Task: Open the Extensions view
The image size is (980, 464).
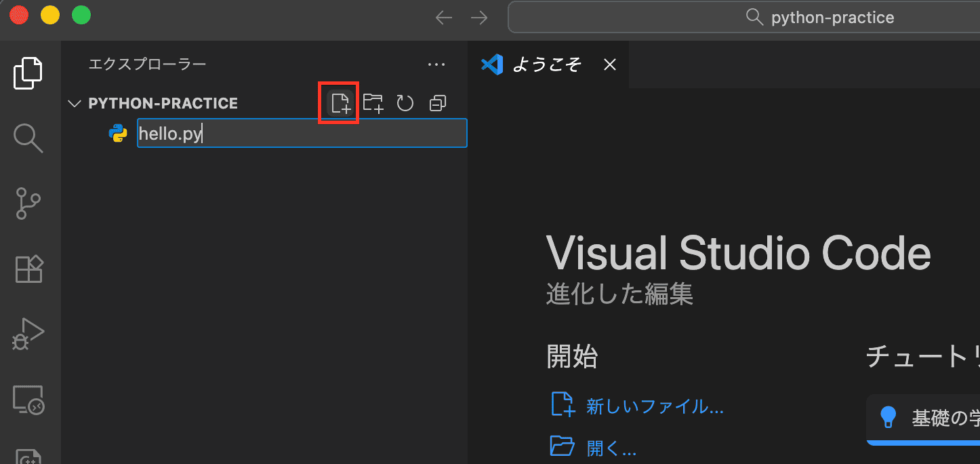Action: 28,269
